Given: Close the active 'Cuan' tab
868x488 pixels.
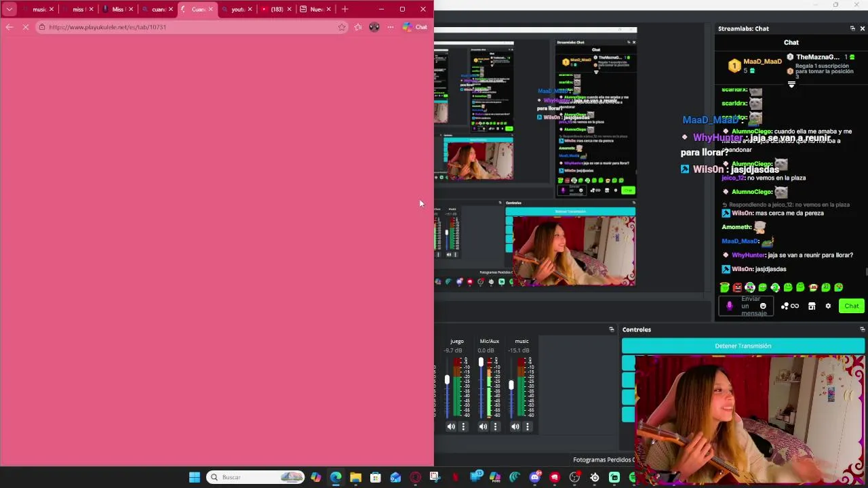Looking at the screenshot, I should [x=210, y=9].
